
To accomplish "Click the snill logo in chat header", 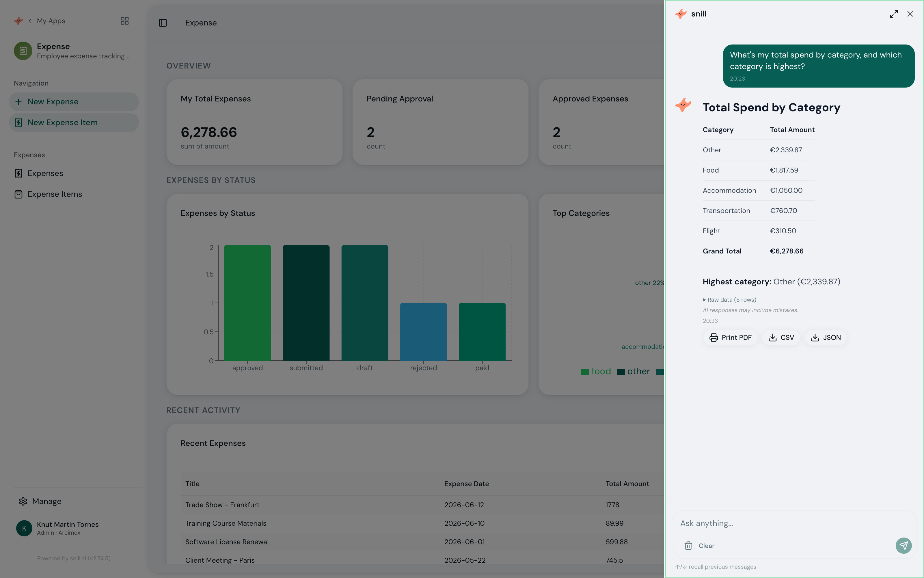I will click(680, 14).
